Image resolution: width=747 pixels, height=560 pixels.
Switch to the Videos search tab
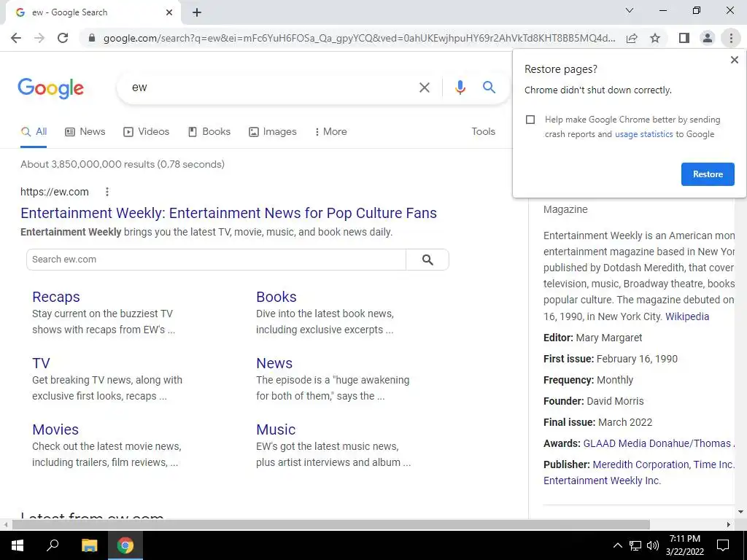coord(146,132)
